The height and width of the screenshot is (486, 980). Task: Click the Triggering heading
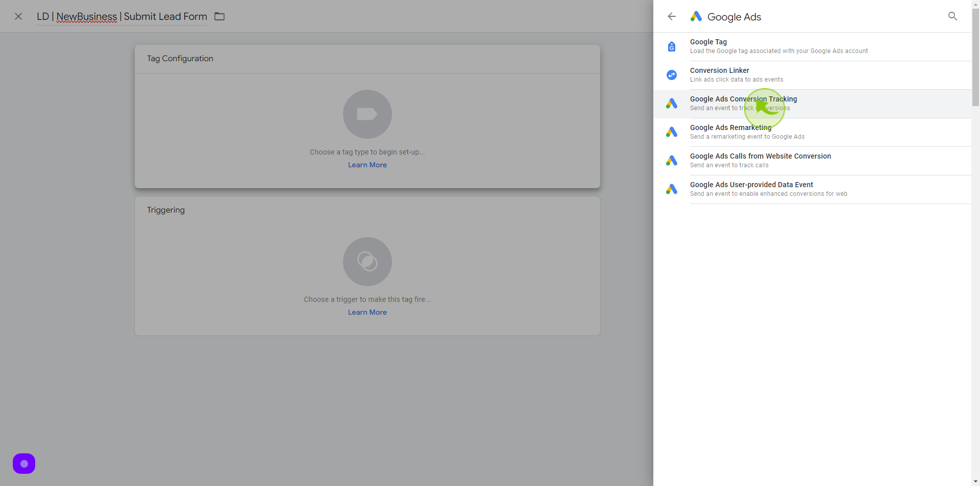coord(166,210)
